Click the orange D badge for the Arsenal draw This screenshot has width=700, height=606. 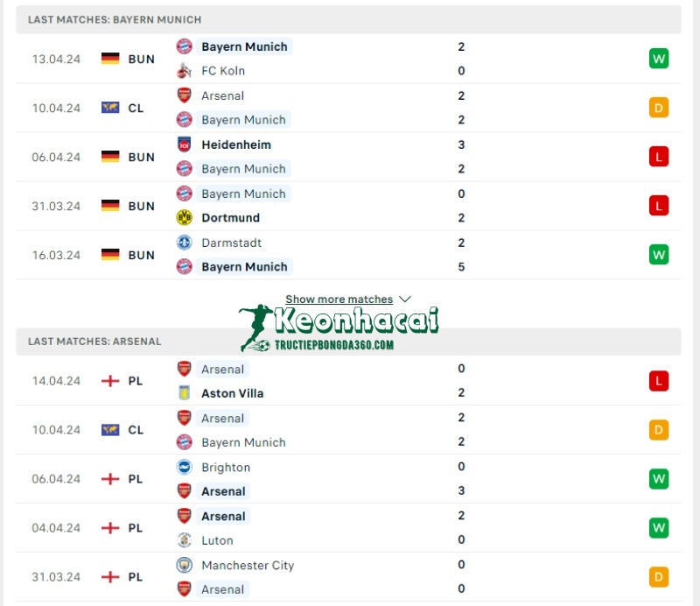pyautogui.click(x=659, y=108)
